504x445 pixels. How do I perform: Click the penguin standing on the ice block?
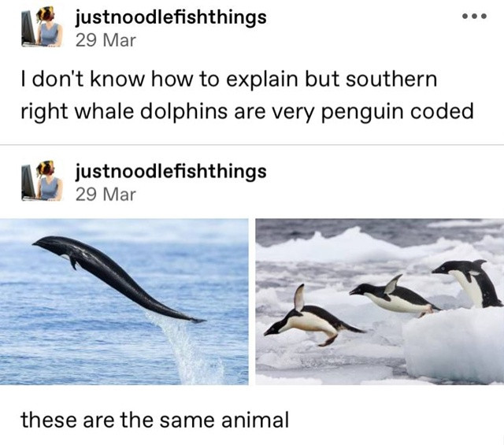(469, 283)
